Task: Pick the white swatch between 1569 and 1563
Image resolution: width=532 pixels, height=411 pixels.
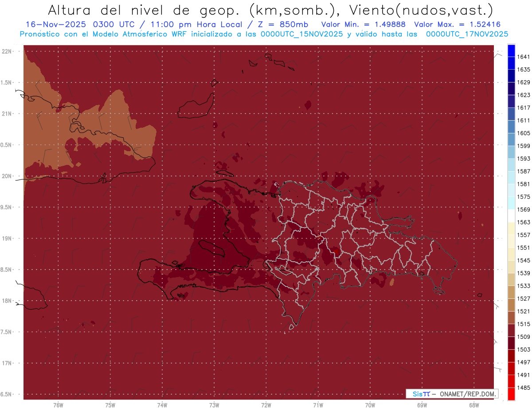Action: coord(511,216)
